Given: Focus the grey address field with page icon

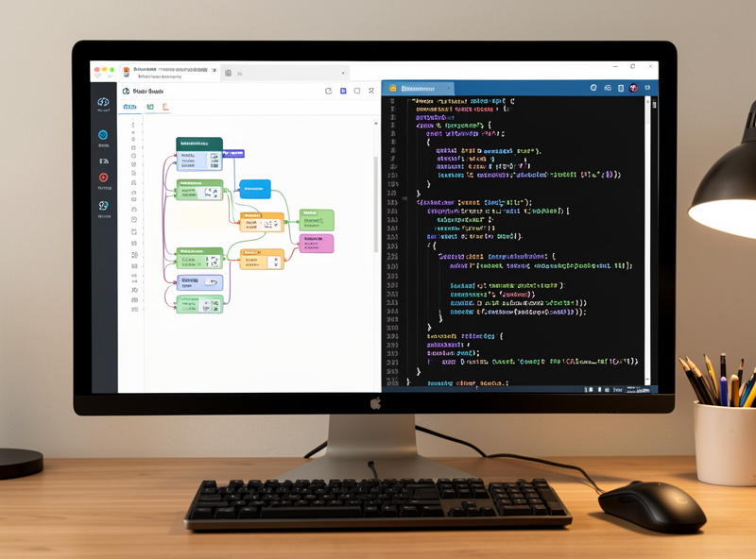Looking at the screenshot, I should click(285, 73).
